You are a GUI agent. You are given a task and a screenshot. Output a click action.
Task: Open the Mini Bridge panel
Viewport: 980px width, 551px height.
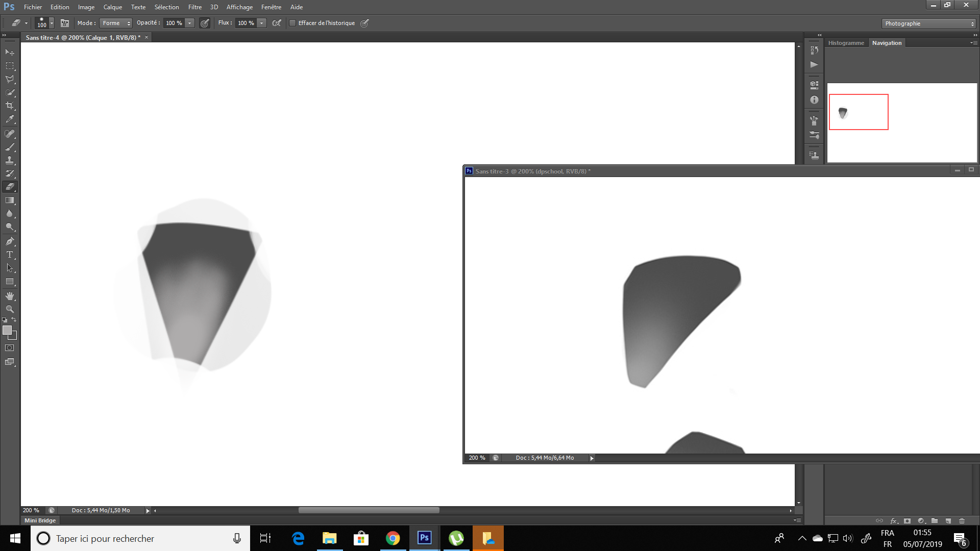click(40, 520)
